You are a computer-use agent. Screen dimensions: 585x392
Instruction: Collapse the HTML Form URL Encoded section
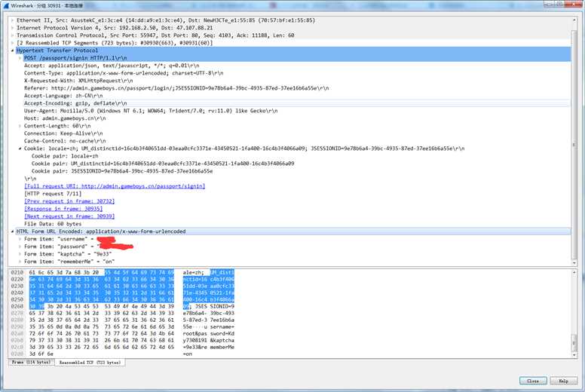click(x=12, y=231)
